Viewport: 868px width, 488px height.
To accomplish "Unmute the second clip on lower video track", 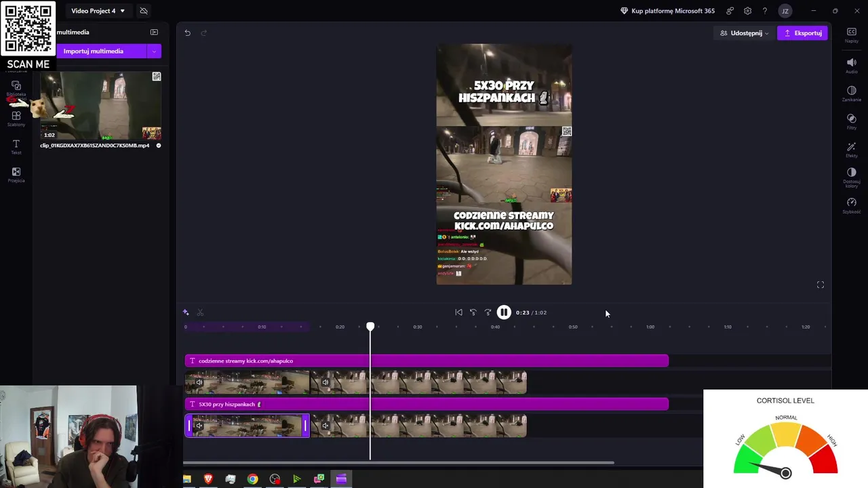I will pos(325,426).
